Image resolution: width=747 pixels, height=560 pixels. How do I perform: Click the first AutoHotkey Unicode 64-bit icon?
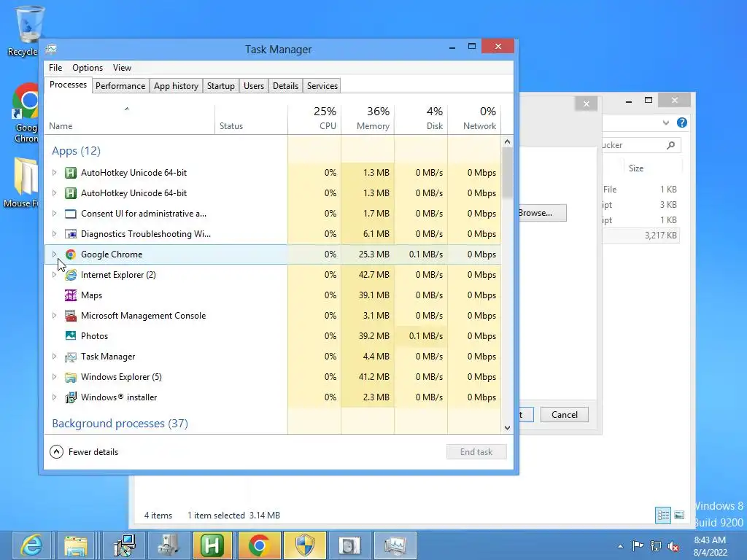click(71, 172)
